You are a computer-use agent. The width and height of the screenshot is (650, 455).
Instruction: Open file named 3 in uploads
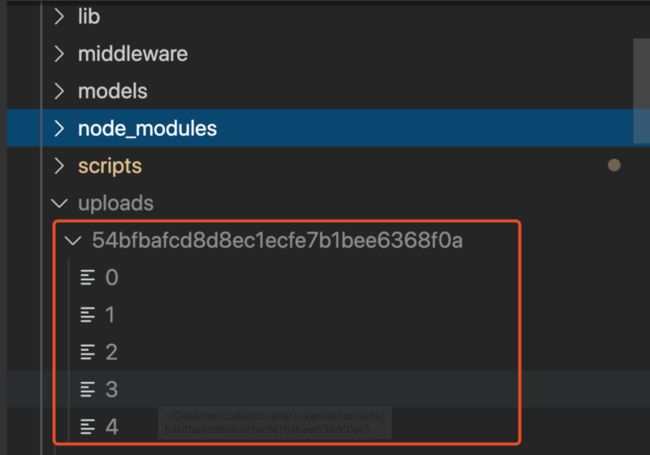[111, 389]
